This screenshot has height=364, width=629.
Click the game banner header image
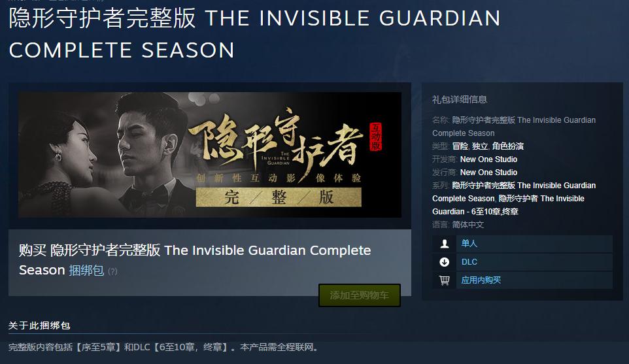pyautogui.click(x=210, y=155)
